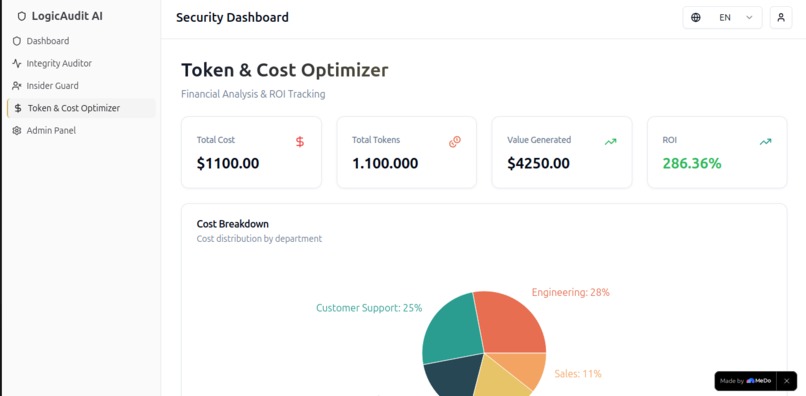Click the Admin Panel gear icon
Image resolution: width=806 pixels, height=396 pixels.
point(17,131)
